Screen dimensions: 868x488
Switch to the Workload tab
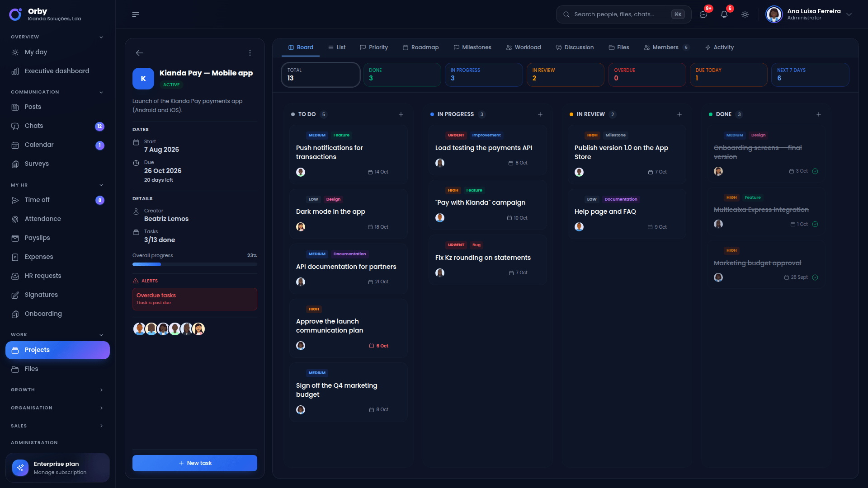524,47
